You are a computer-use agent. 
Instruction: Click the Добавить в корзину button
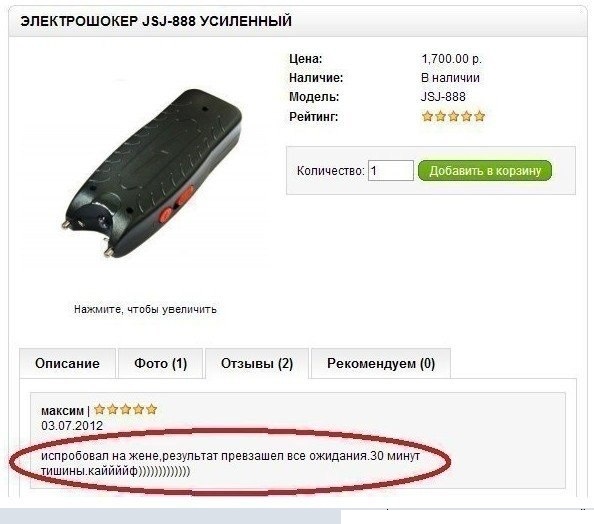[x=485, y=170]
